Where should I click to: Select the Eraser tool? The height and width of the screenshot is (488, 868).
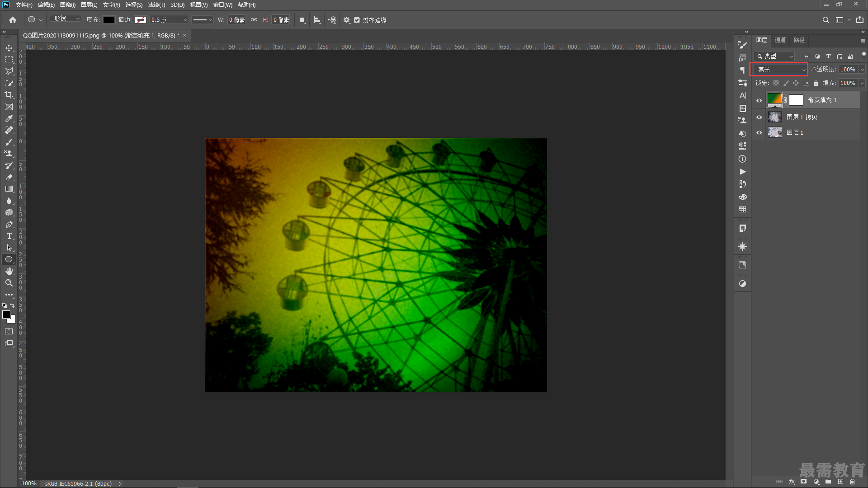coord(9,177)
